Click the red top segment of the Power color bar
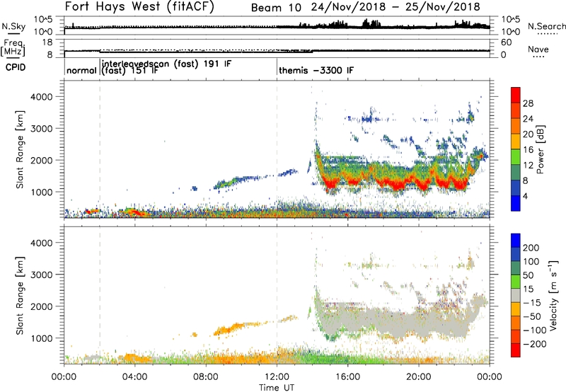 (x=516, y=95)
